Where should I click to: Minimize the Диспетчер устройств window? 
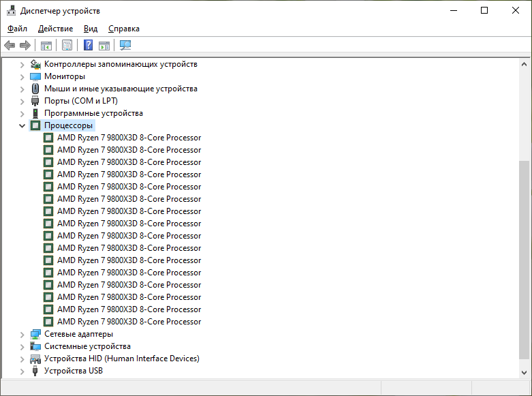(x=454, y=10)
